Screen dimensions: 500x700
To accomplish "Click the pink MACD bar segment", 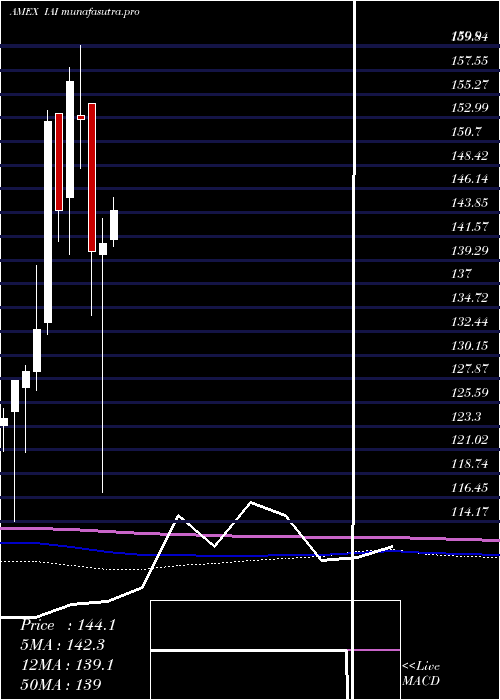I will click(x=374, y=650).
